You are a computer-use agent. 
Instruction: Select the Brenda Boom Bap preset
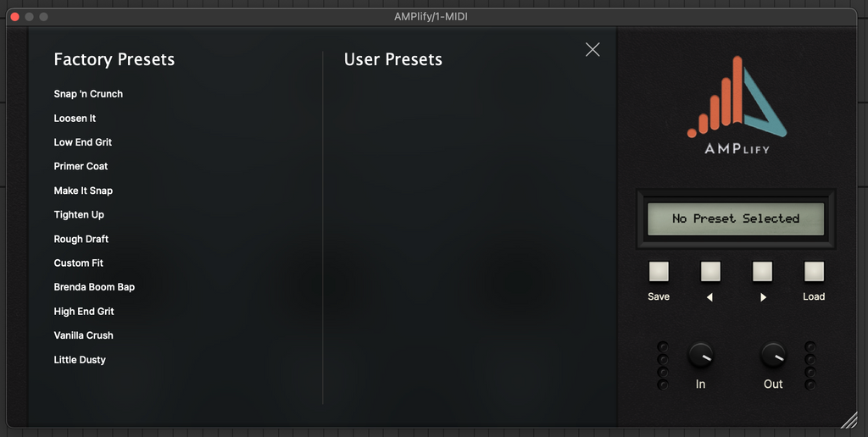click(x=94, y=287)
